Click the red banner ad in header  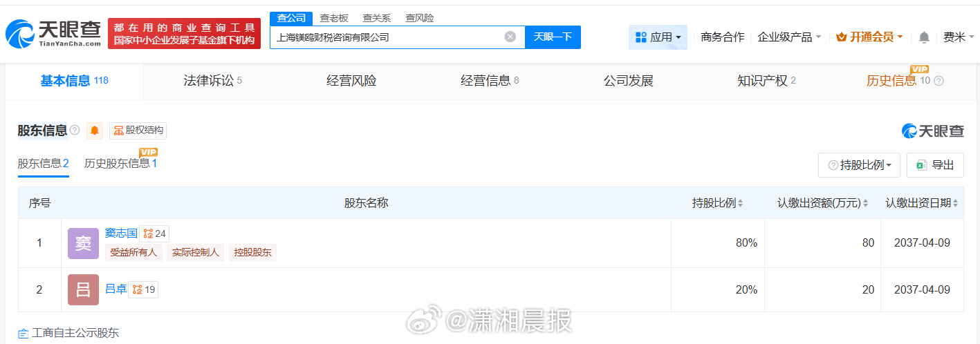click(x=184, y=34)
